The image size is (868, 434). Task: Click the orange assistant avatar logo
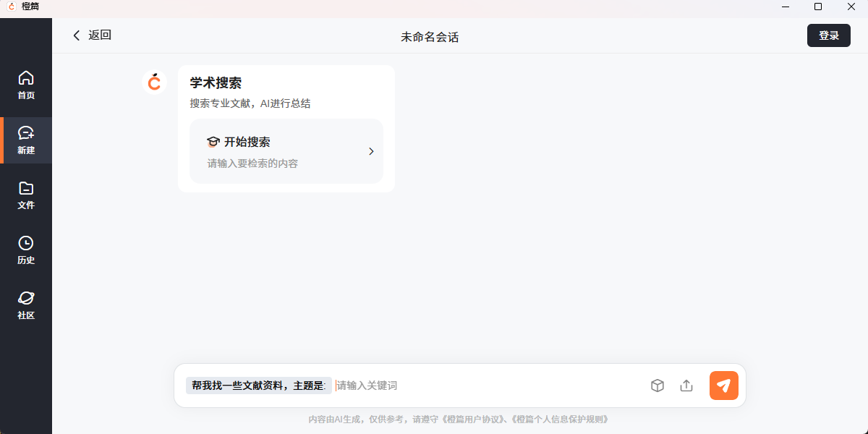pyautogui.click(x=154, y=82)
